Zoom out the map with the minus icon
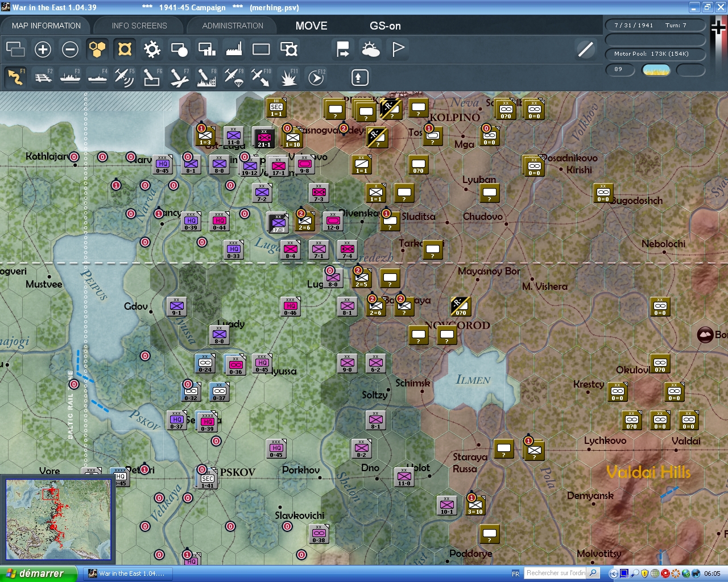The height and width of the screenshot is (582, 728). (x=70, y=49)
